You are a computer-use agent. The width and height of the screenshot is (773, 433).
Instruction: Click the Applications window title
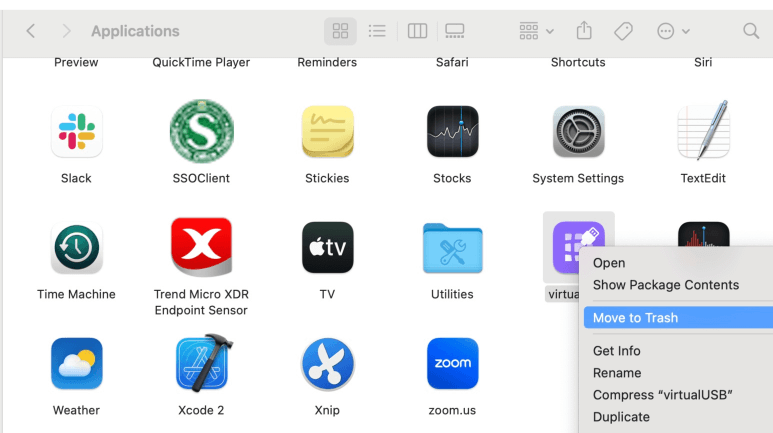135,31
